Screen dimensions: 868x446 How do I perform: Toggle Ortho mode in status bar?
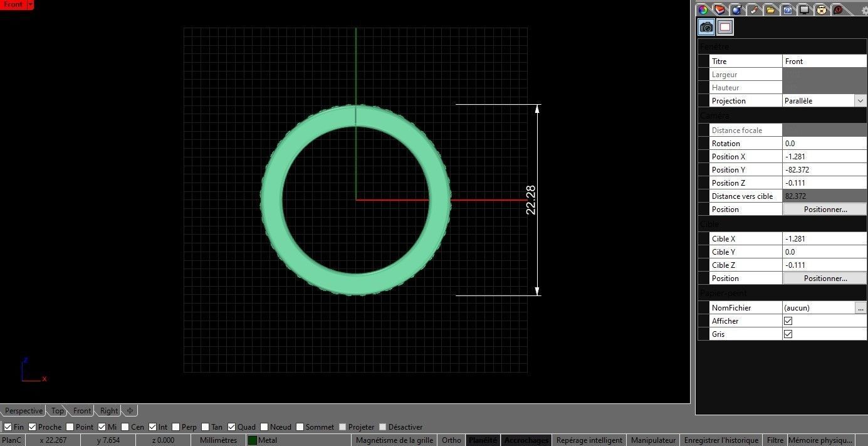tap(451, 440)
